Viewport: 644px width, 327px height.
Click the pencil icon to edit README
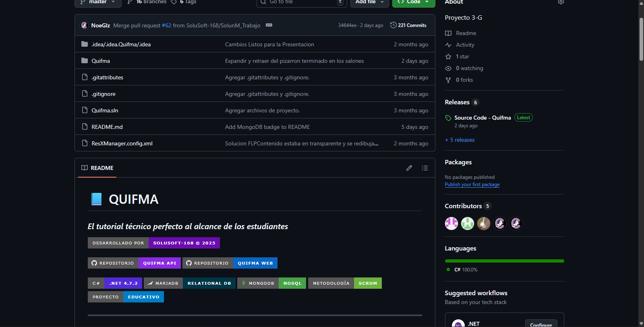(409, 168)
